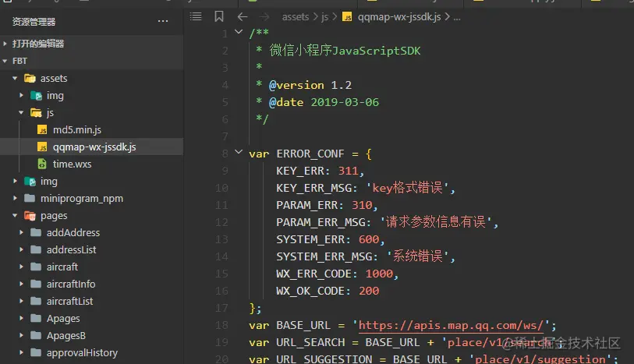Select the aircraftInfo folder

tap(71, 284)
